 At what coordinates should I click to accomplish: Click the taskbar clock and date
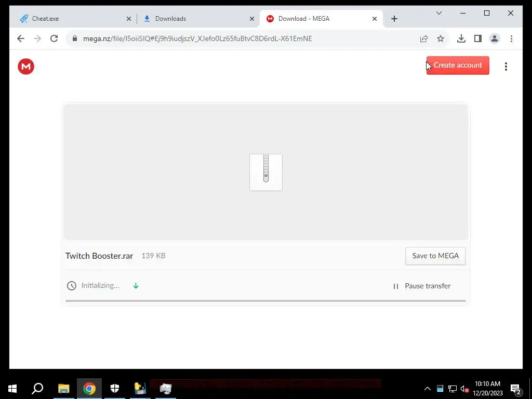[487, 389]
